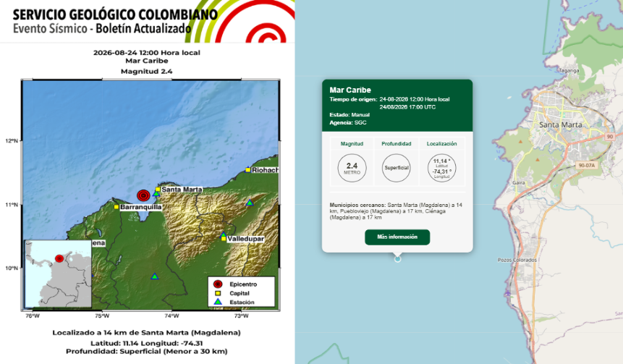Click the Magnitud 2.4 bulletin line
This screenshot has height=364, width=623.
pos(147,72)
